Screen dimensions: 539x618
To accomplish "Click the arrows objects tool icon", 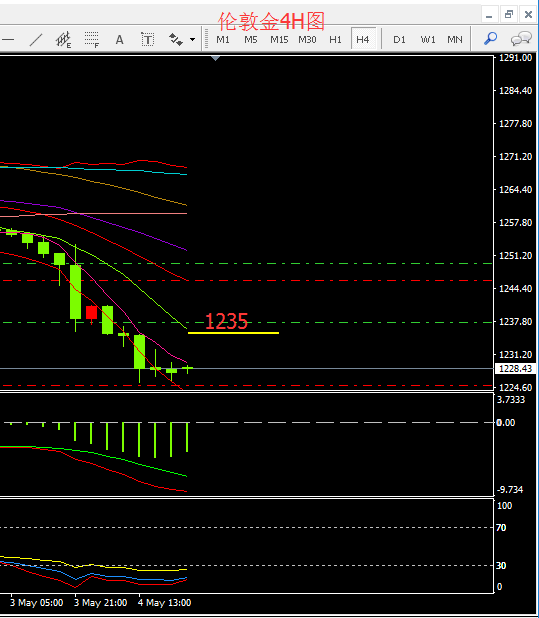I will 176,39.
